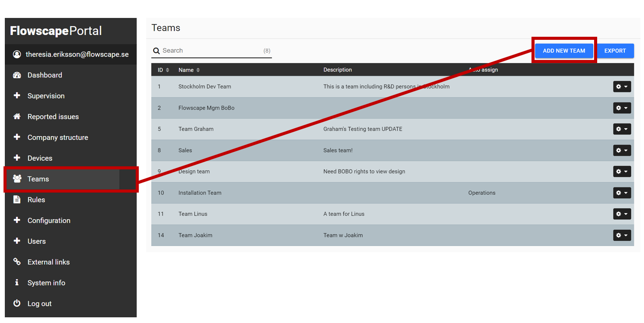This screenshot has height=323, width=644.
Task: Click the EXPORT button
Action: 615,51
